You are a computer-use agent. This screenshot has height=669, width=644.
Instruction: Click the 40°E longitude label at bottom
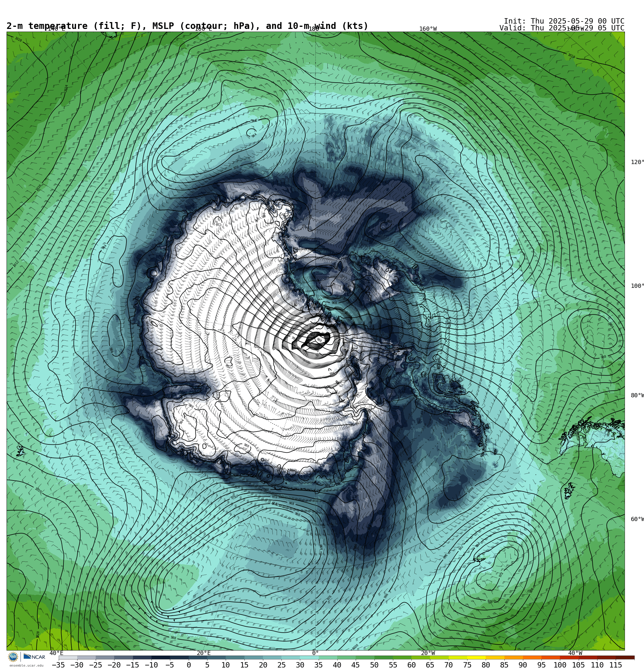coord(57,653)
